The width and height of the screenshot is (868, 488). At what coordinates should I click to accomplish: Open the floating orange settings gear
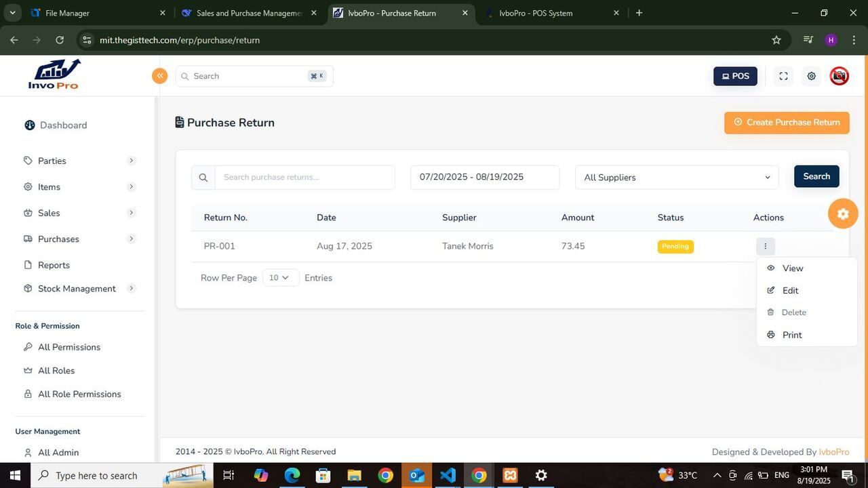[843, 213]
